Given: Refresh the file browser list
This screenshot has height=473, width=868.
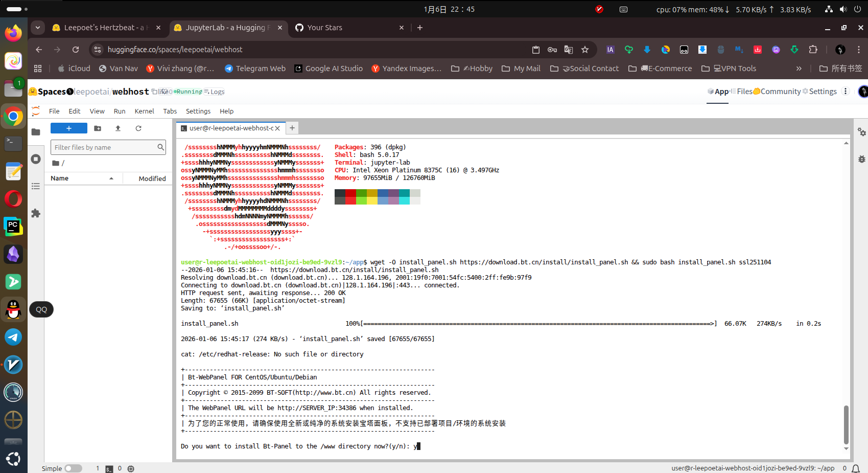Looking at the screenshot, I should point(138,128).
